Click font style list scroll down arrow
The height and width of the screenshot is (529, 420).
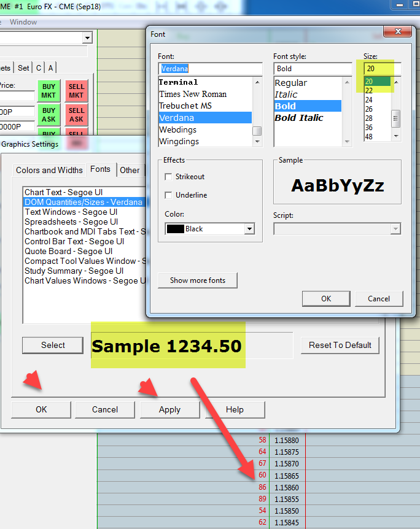(x=347, y=142)
